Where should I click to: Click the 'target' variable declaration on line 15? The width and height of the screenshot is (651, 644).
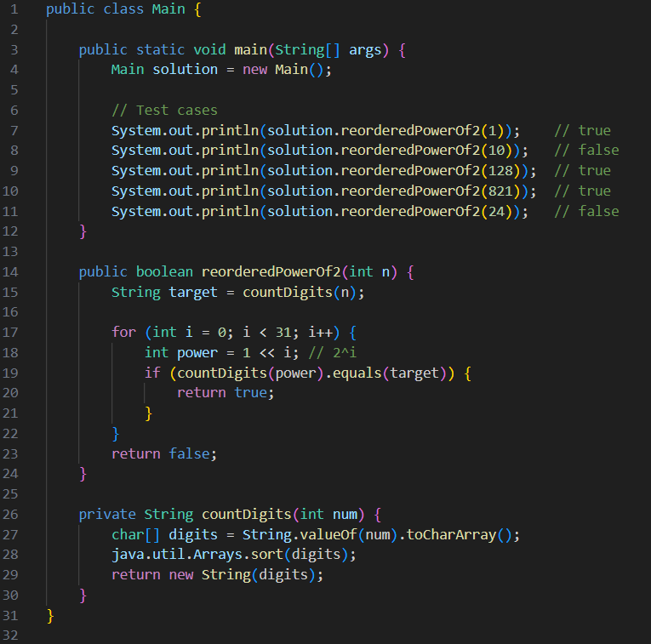[x=193, y=293]
